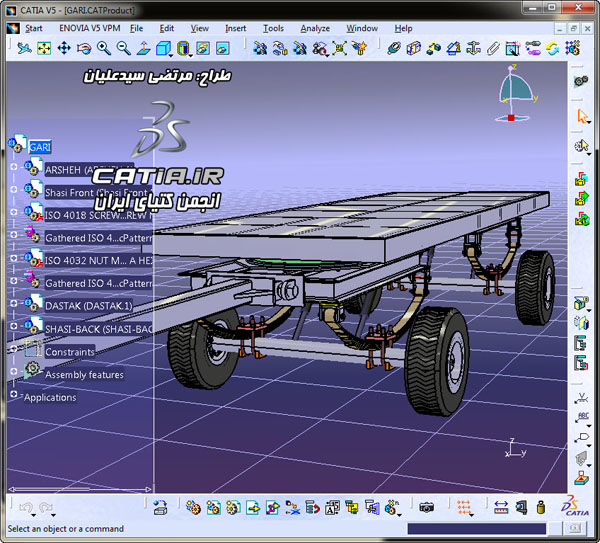Toggle Swap Visible Space
The image size is (600, 543).
pyautogui.click(x=223, y=49)
